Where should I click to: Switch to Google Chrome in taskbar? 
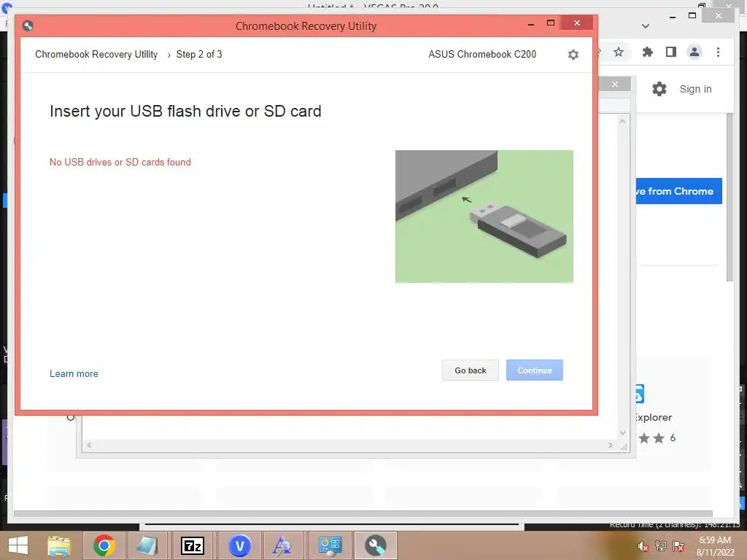(104, 545)
